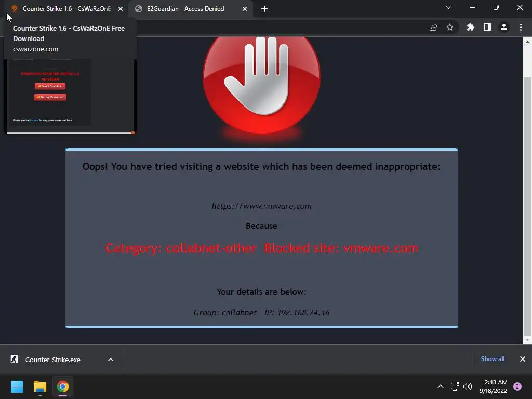The width and height of the screenshot is (532, 399).
Task: Open the Chrome profile icon
Action: pyautogui.click(x=504, y=27)
